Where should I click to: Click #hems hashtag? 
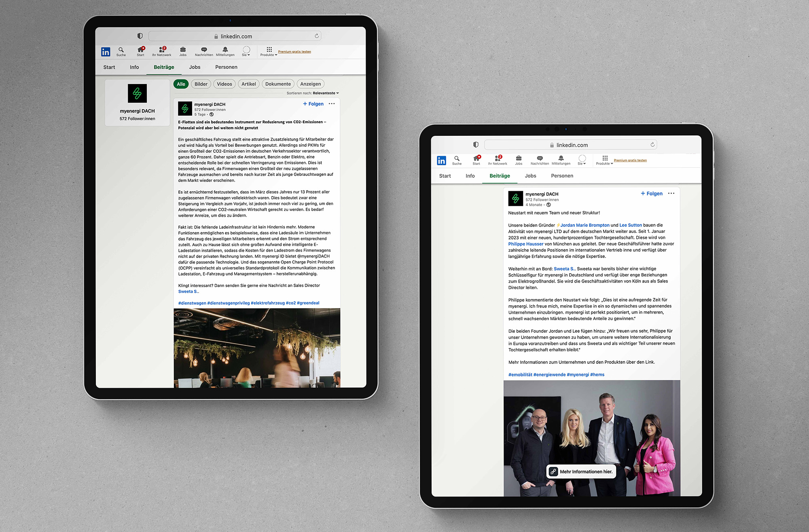point(597,375)
